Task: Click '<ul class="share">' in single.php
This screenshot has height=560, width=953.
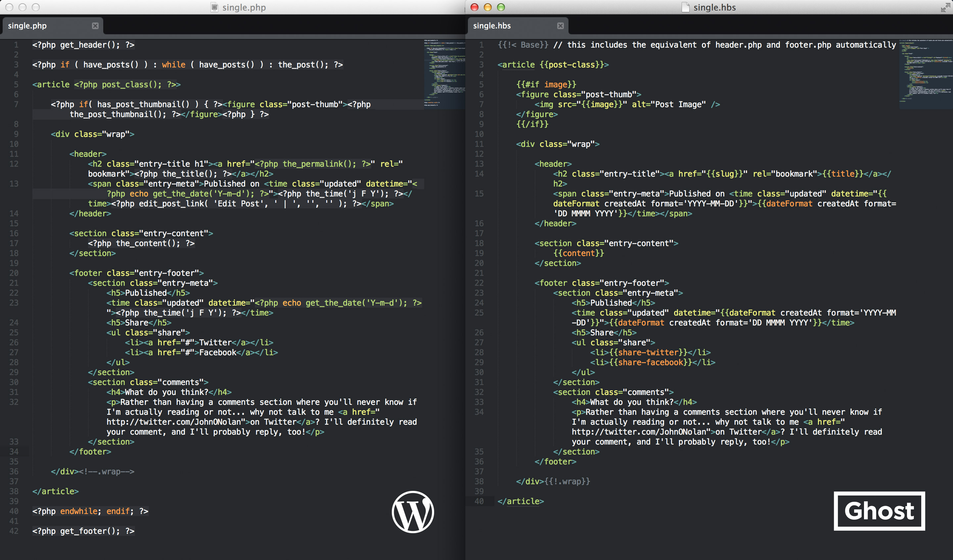Action: tap(148, 332)
